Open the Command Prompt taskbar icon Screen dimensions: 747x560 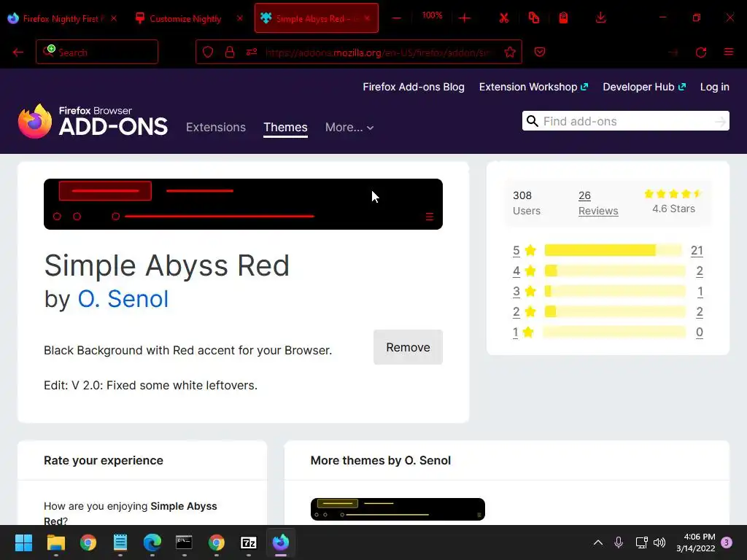[x=184, y=542]
